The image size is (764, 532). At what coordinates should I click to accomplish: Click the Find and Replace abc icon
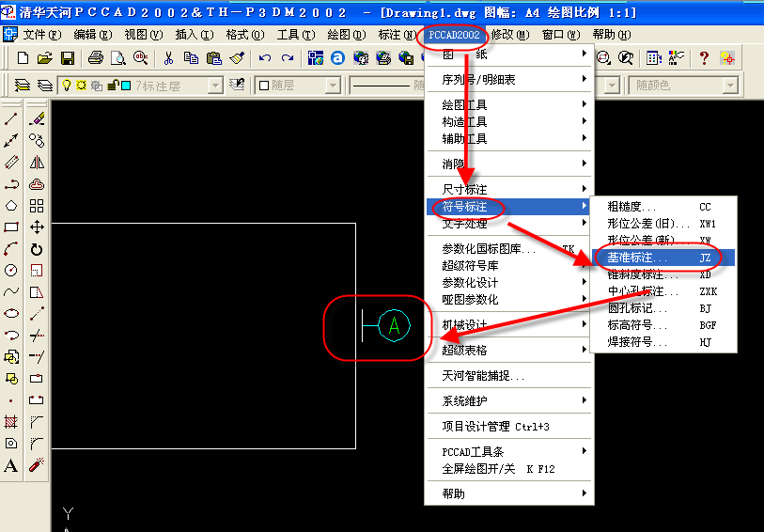pos(140,58)
